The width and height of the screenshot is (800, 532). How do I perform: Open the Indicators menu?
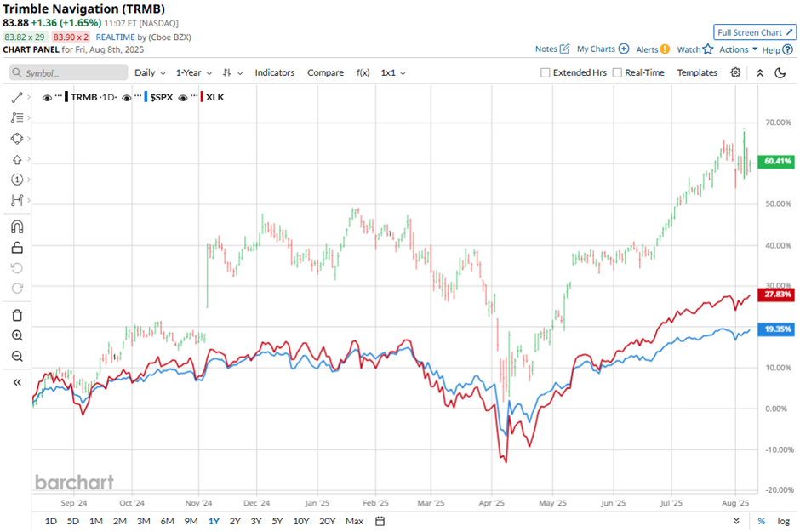[275, 73]
